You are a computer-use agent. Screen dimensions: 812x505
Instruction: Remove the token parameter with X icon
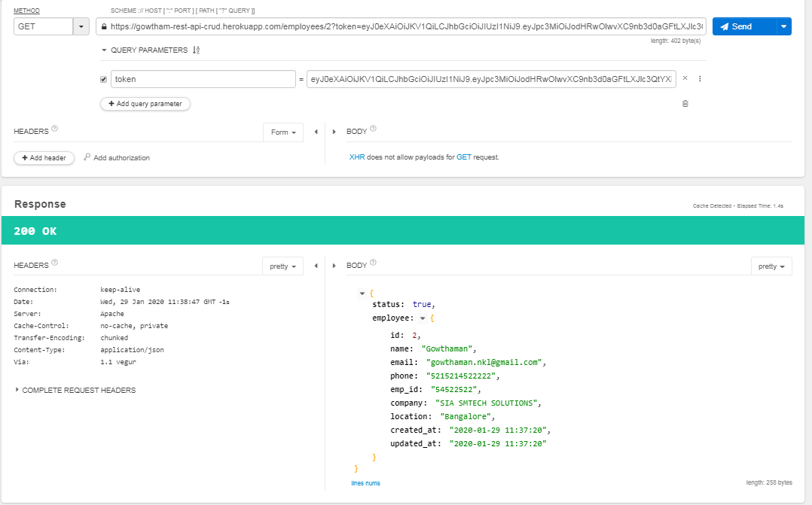tap(685, 78)
